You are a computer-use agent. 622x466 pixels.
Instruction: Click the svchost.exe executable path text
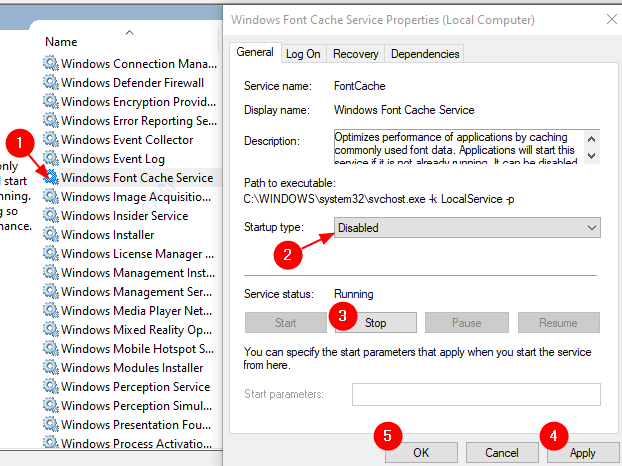(x=379, y=199)
